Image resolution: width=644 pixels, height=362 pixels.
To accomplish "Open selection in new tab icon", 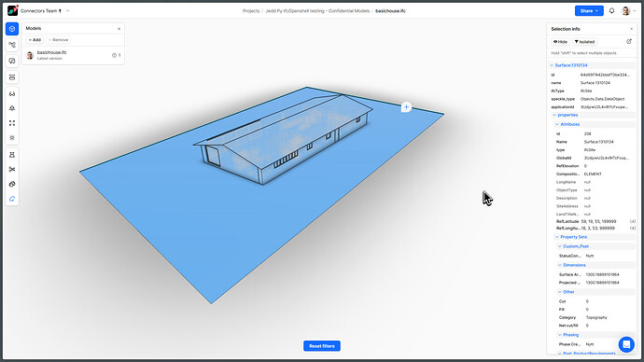I will pos(629,41).
